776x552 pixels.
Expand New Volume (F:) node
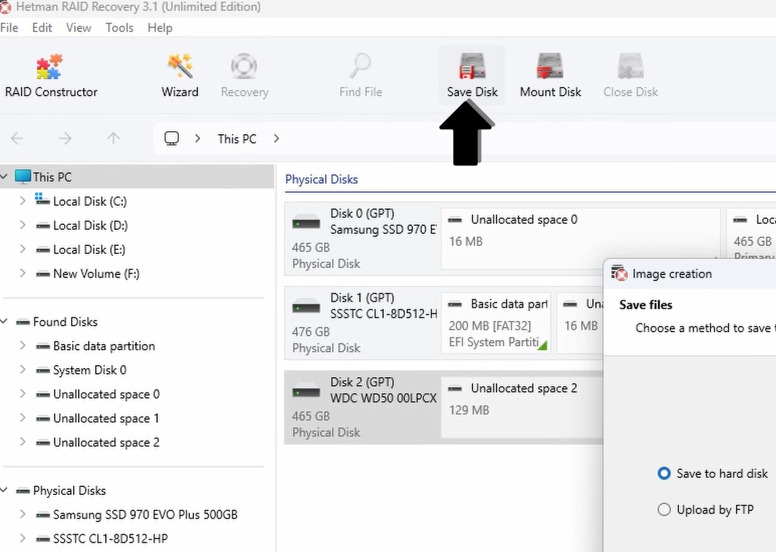pos(23,273)
